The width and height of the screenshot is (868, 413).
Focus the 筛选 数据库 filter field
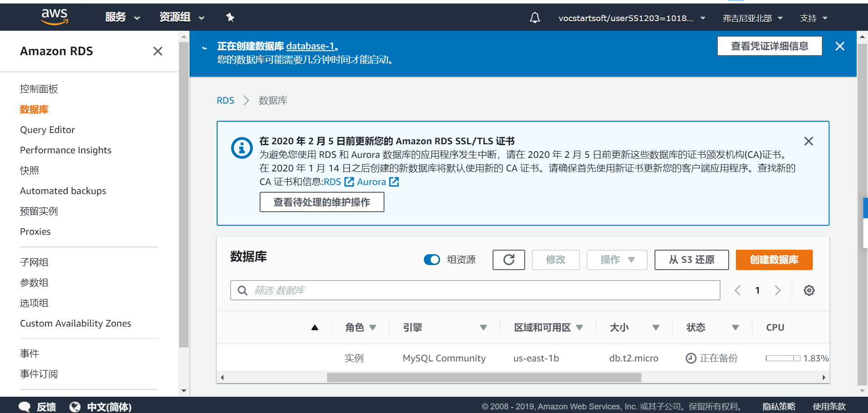click(x=475, y=290)
